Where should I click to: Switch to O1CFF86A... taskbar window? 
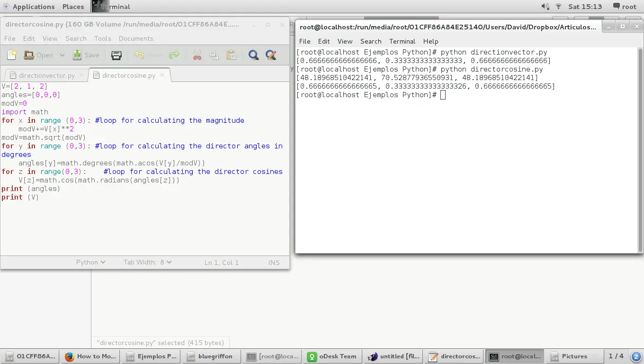[x=30, y=356]
